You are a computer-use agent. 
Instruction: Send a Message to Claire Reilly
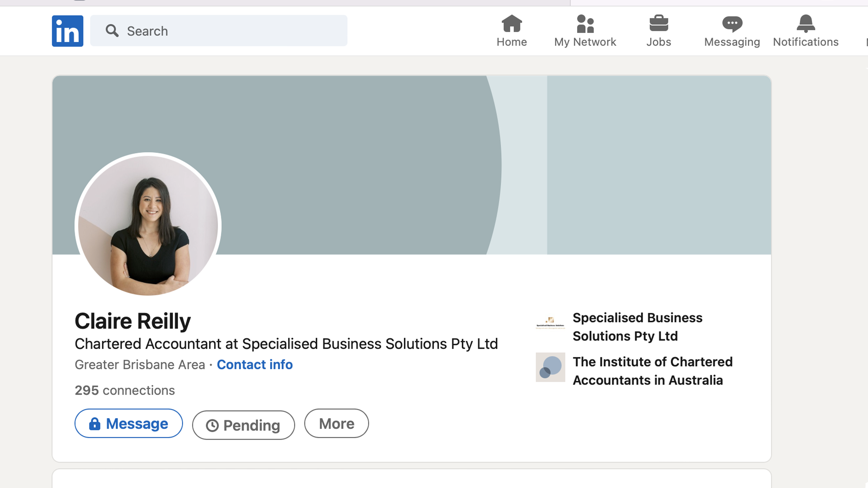128,423
